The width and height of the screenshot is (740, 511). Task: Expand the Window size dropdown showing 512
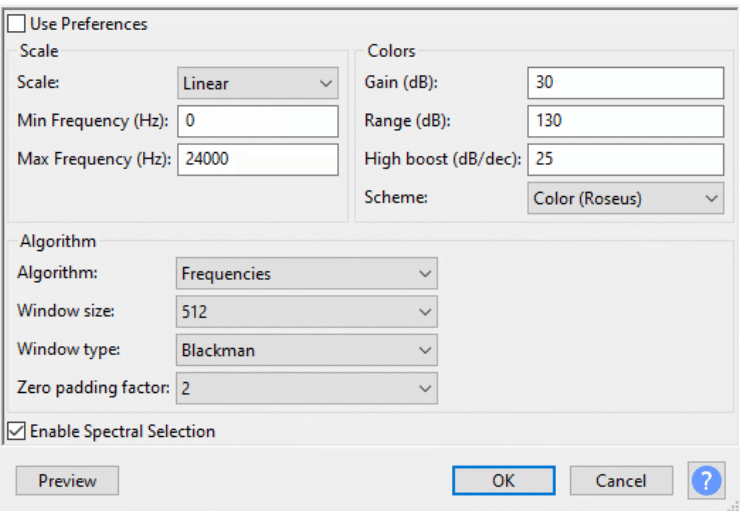coord(307,311)
